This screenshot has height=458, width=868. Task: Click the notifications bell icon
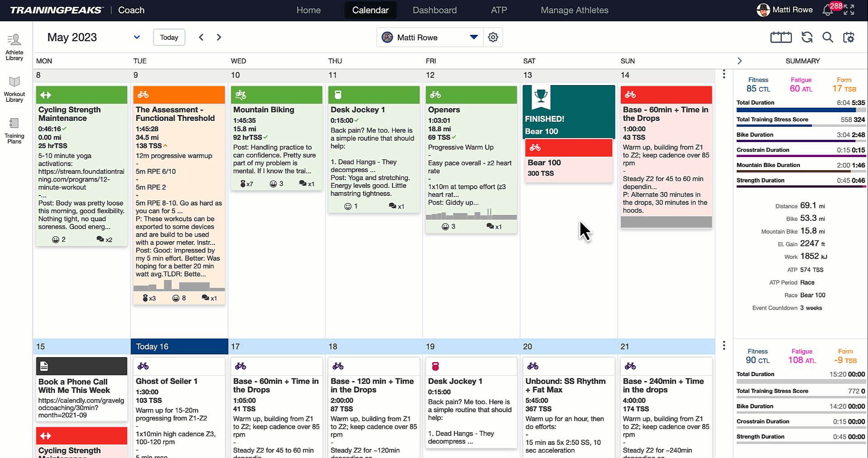point(827,10)
